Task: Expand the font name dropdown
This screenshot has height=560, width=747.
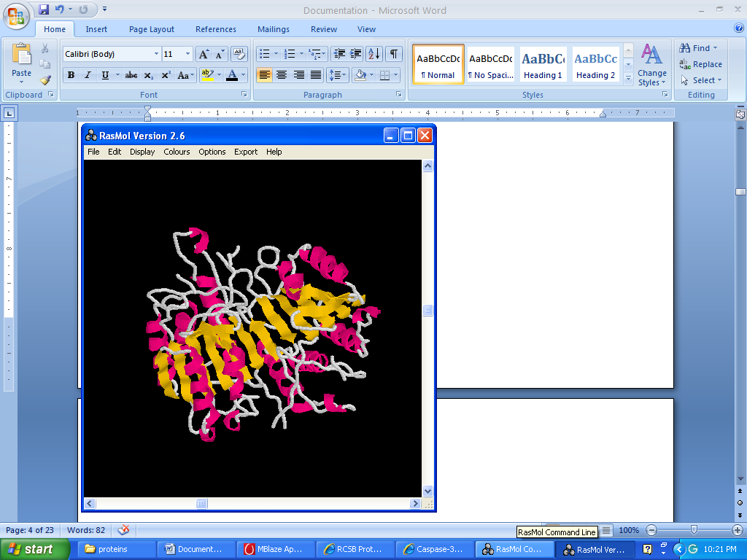Action: [156, 54]
